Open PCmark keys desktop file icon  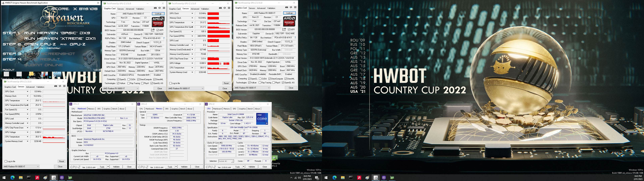[x=19, y=75]
